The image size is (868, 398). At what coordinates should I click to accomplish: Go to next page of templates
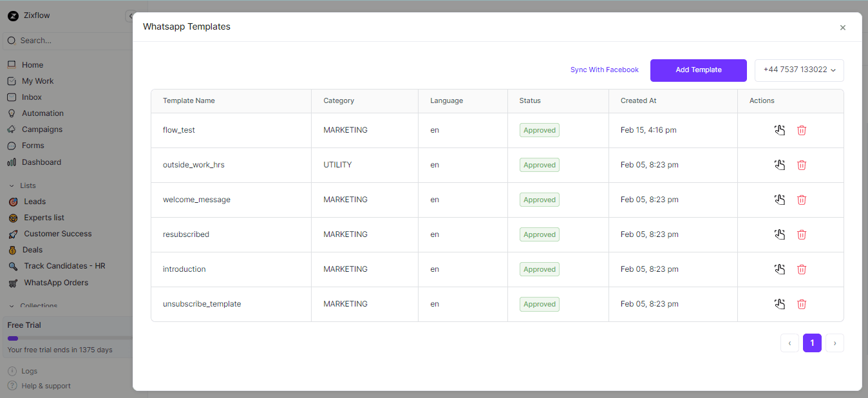click(x=835, y=343)
